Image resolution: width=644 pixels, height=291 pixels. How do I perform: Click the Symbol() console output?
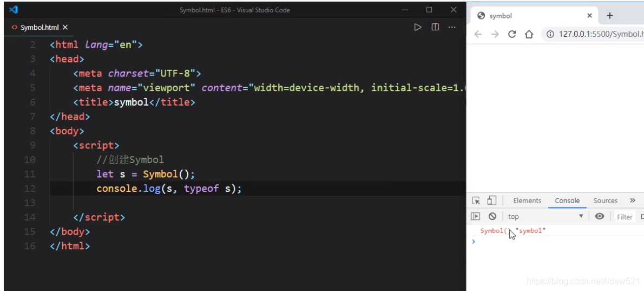coord(495,231)
